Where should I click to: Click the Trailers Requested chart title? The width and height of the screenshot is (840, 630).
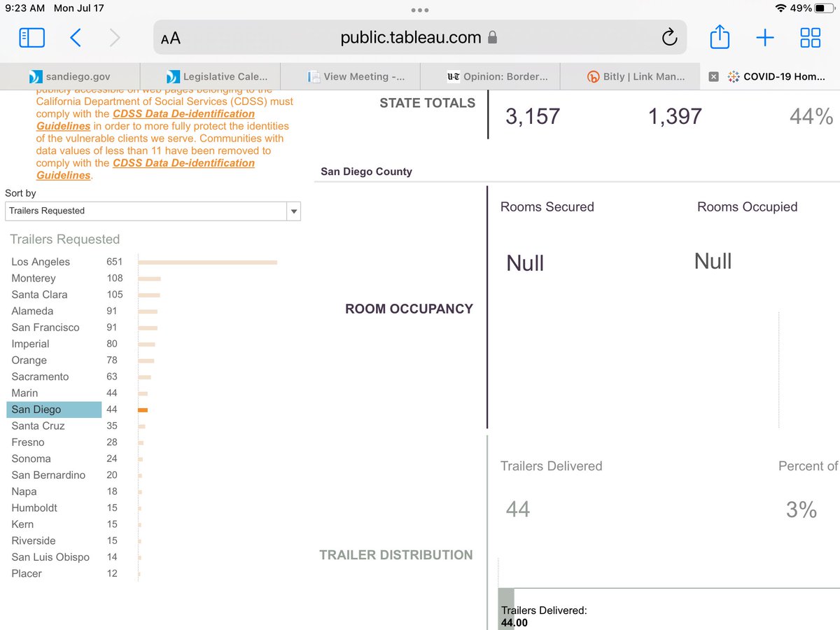pos(65,239)
